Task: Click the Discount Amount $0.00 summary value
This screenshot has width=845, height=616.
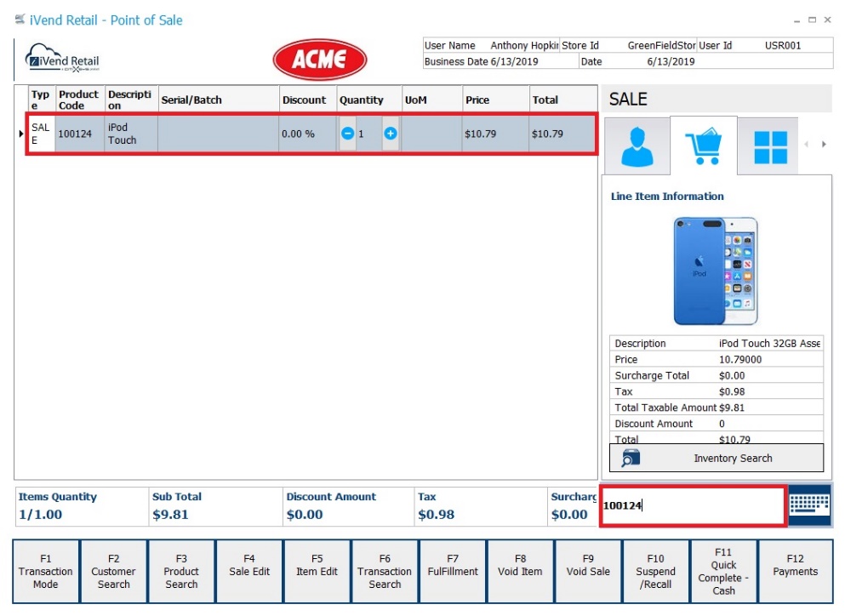Action: [x=305, y=515]
